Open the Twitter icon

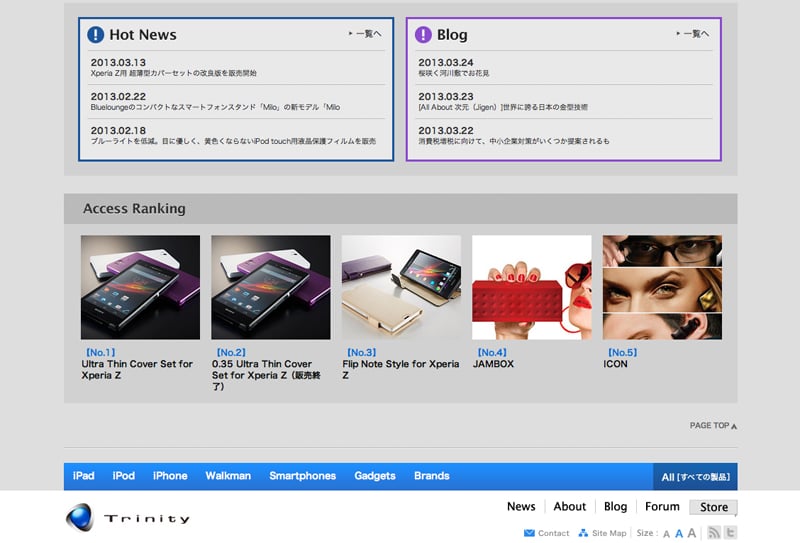point(730,532)
